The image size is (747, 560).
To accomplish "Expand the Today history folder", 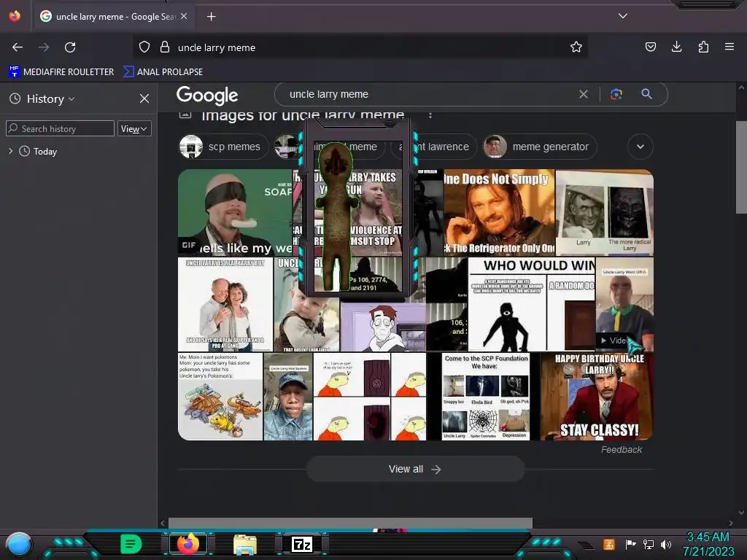I will coord(10,151).
